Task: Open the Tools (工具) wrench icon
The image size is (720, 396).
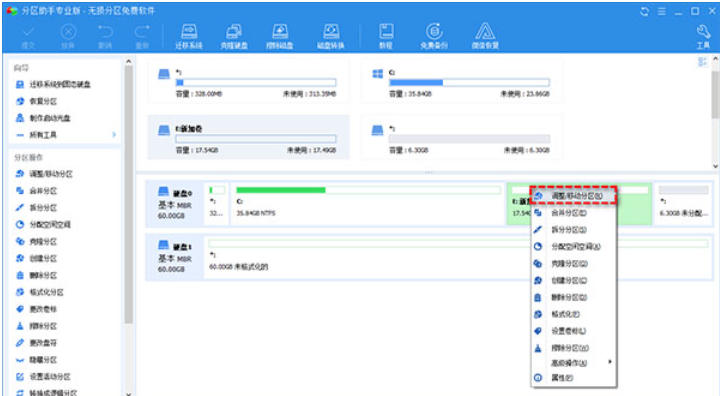Action: click(x=703, y=36)
